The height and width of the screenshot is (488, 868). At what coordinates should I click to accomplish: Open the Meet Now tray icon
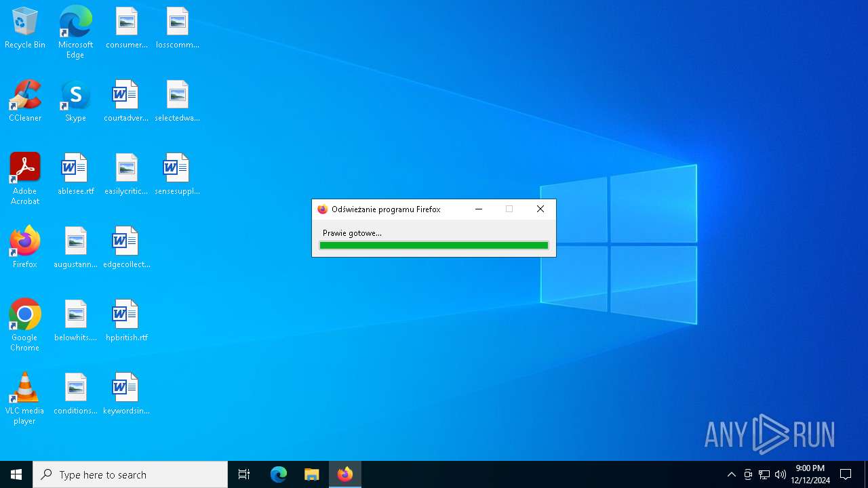point(748,474)
